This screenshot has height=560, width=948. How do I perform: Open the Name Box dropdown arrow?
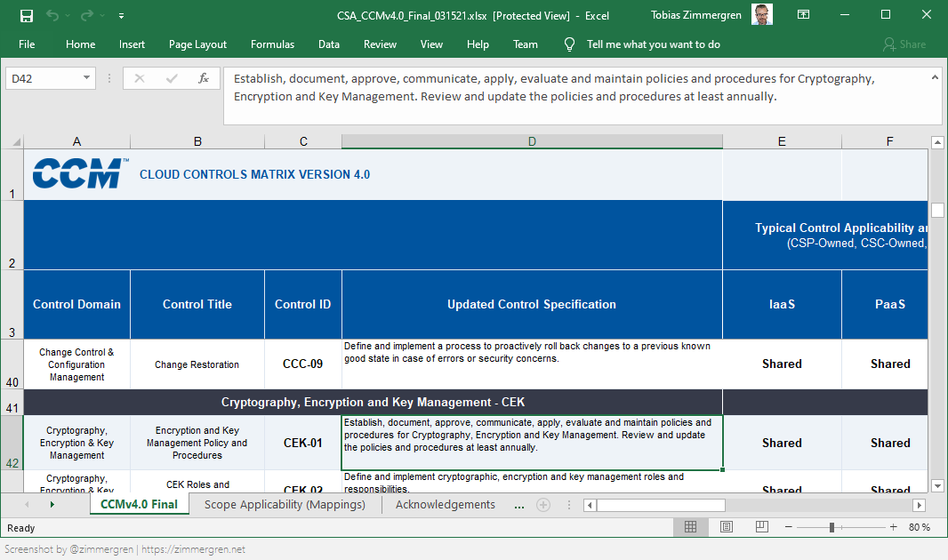click(x=86, y=78)
